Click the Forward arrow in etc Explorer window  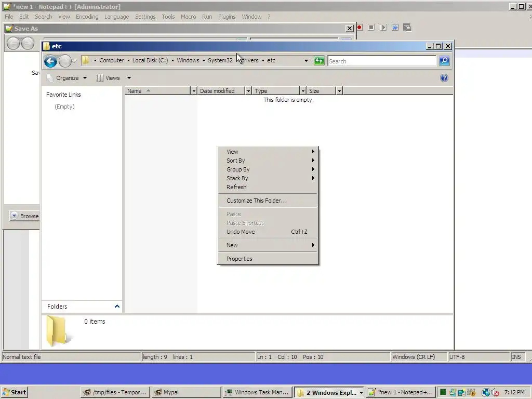point(65,61)
